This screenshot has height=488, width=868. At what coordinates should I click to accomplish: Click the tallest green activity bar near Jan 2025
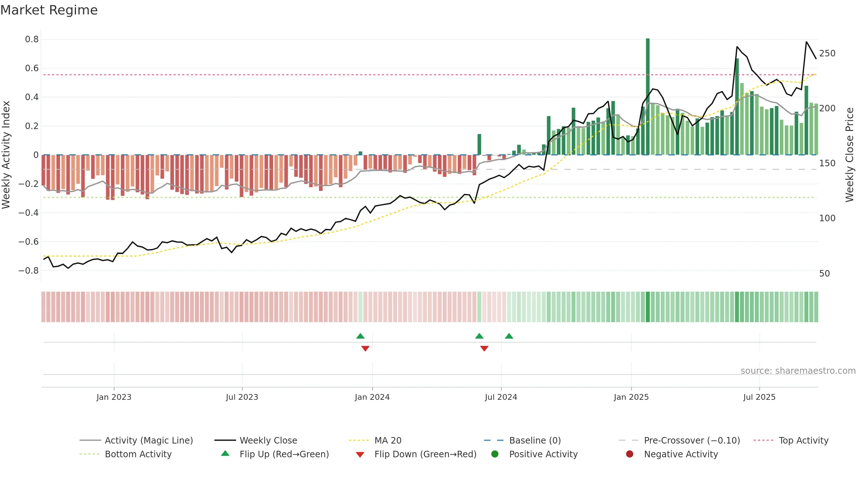(x=648, y=97)
